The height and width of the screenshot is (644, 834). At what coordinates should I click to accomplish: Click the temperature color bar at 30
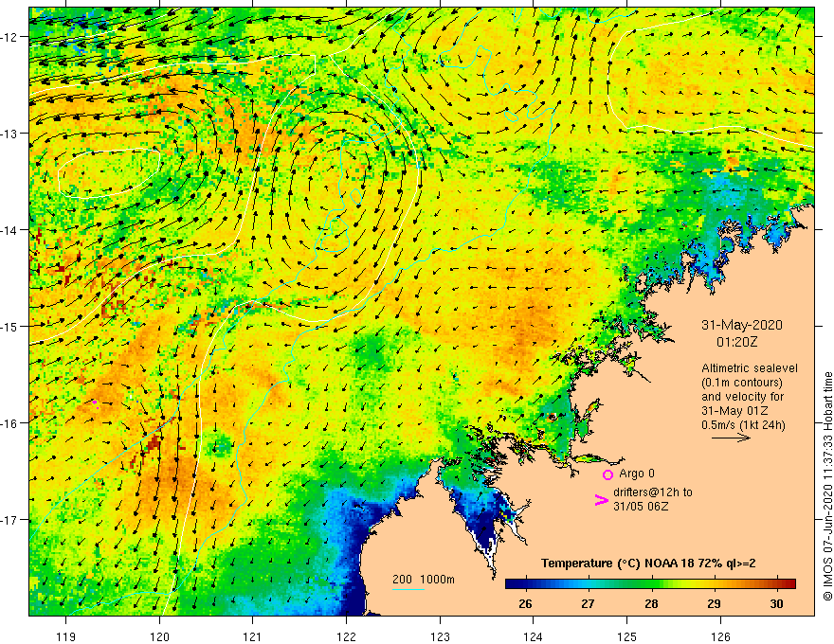(x=778, y=583)
